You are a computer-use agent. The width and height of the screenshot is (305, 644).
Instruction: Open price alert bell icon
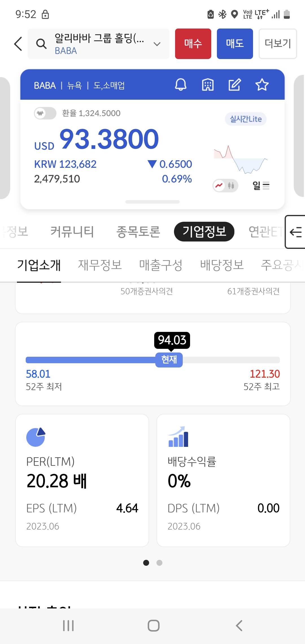(x=181, y=85)
